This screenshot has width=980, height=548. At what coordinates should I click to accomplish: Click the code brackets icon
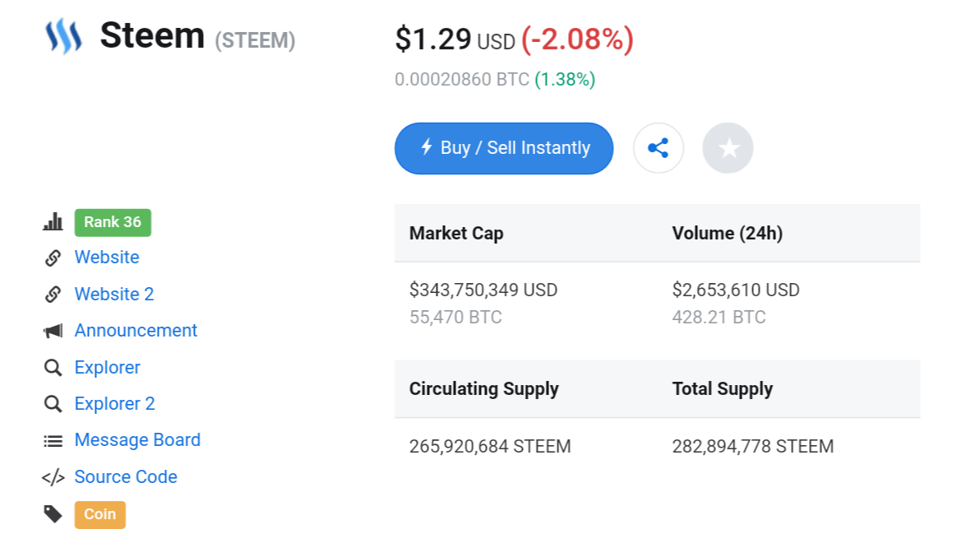[53, 477]
